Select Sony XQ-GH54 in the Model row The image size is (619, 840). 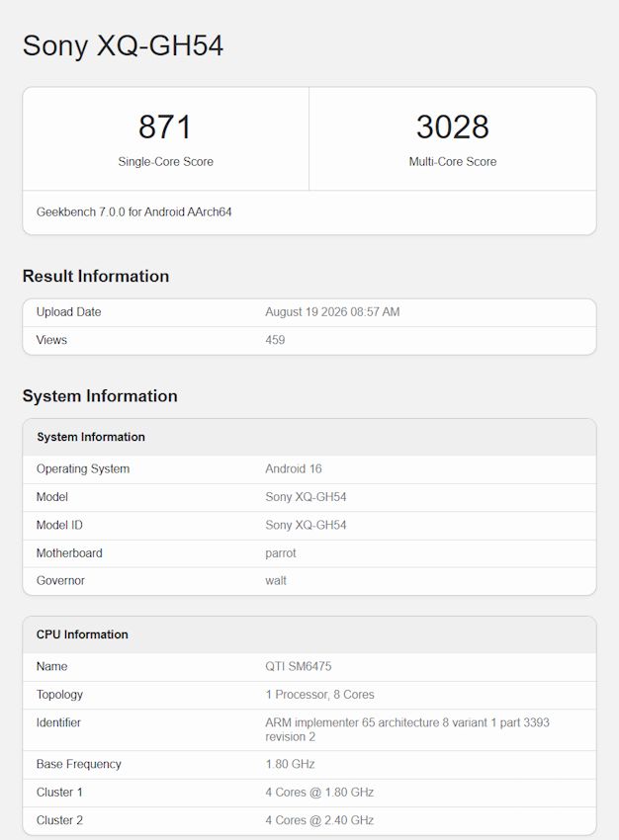click(x=306, y=497)
